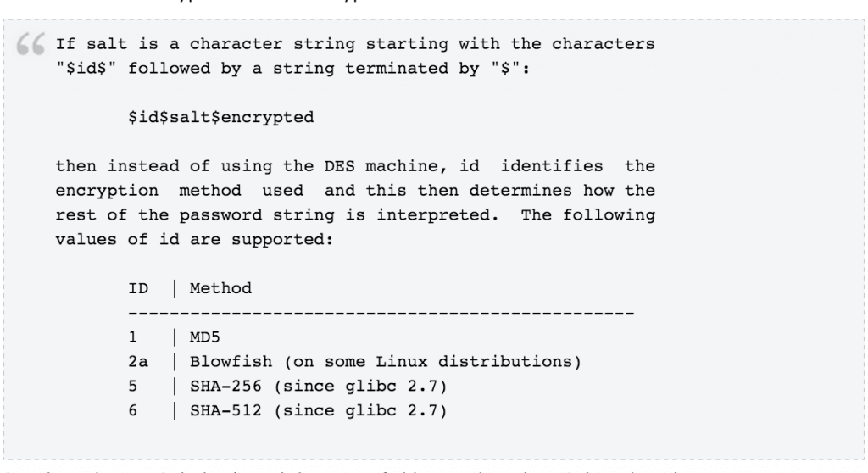Click the word "encryption" in the paragraph

point(107,191)
